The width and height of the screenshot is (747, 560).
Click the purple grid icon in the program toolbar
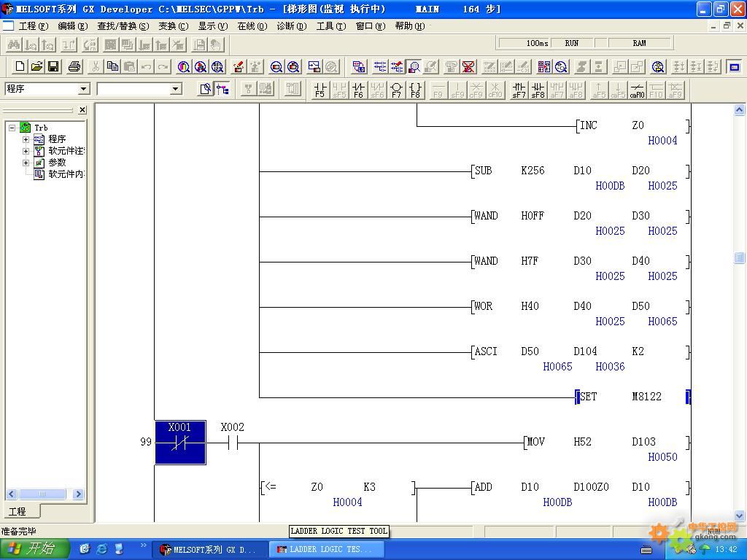click(x=543, y=66)
